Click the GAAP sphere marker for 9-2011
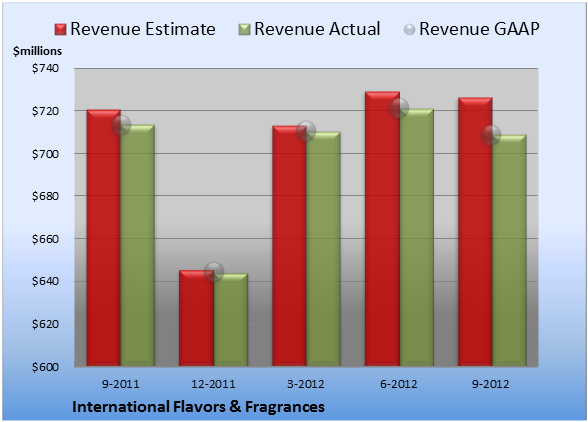 click(121, 125)
